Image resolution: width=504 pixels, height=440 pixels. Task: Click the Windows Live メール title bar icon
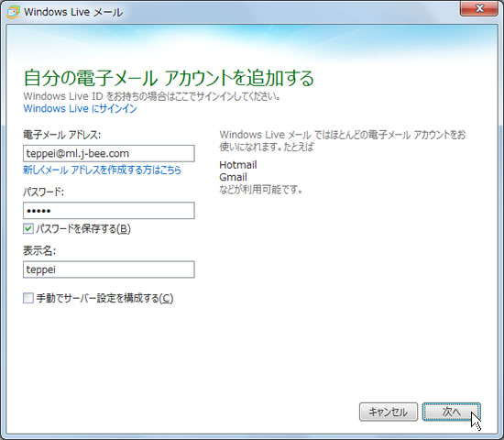coord(13,12)
